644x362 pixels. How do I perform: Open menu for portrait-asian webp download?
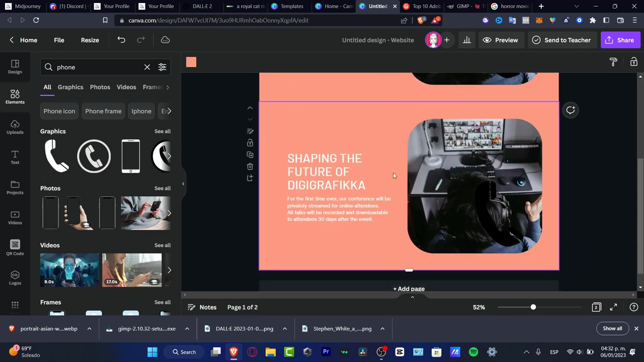tap(89, 329)
